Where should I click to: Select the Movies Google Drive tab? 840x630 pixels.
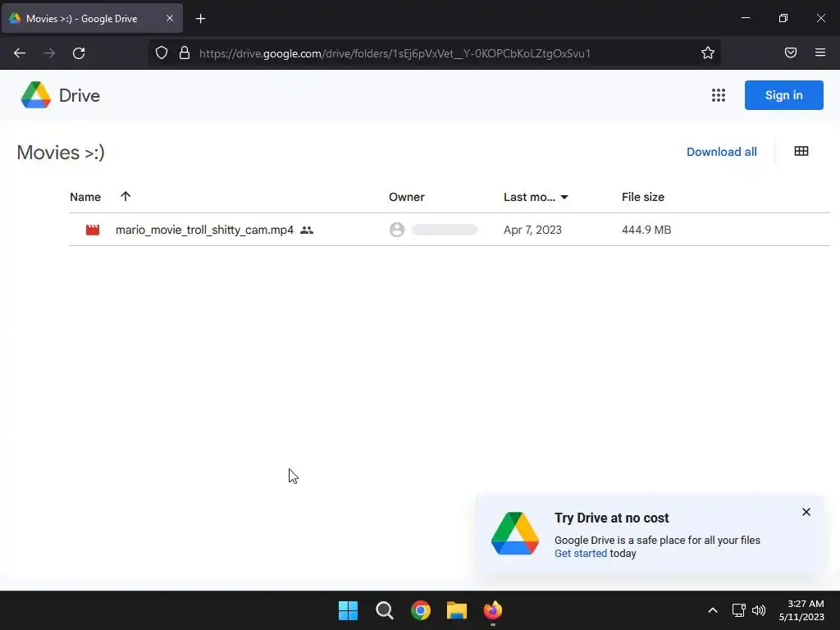coord(92,18)
